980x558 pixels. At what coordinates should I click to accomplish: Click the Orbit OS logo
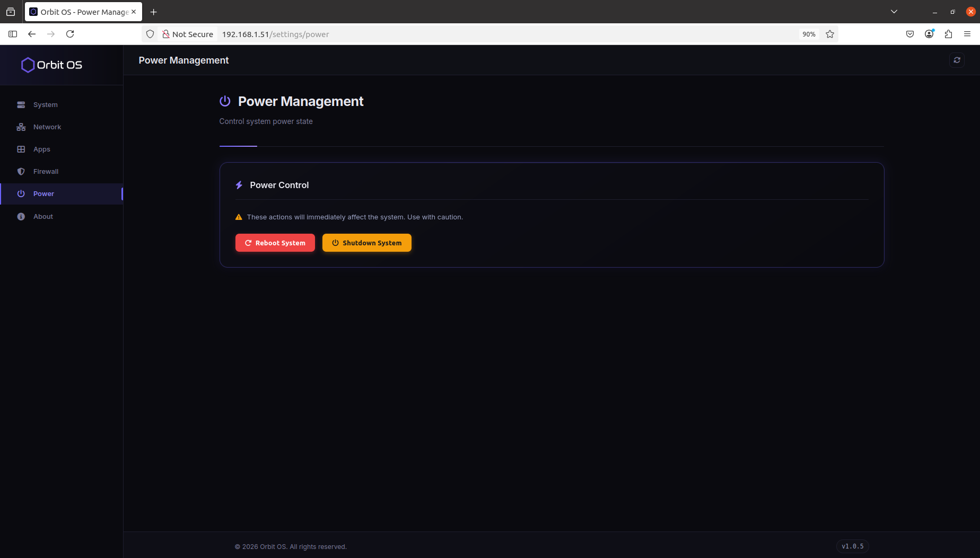click(x=51, y=65)
